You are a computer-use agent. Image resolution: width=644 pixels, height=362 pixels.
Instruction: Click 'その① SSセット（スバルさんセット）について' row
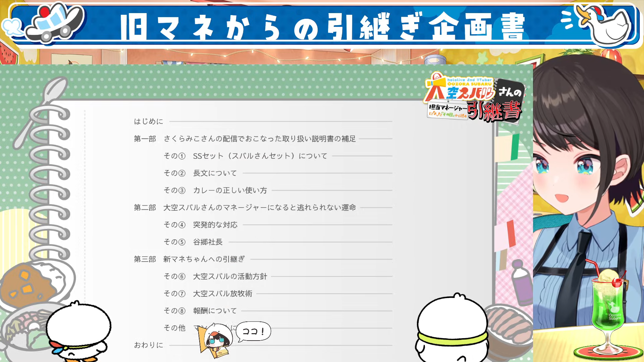pos(245,156)
